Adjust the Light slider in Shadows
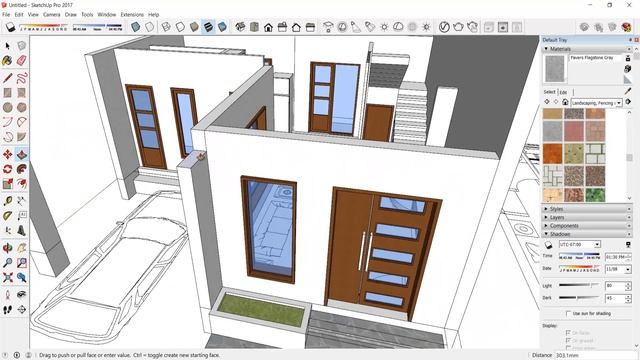Image resolution: width=640 pixels, height=360 pixels. click(x=579, y=285)
